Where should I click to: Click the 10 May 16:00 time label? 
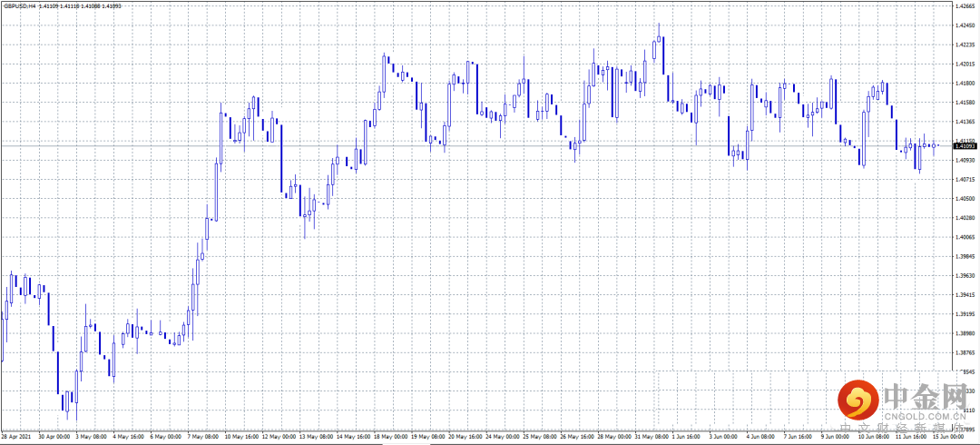coord(241,436)
